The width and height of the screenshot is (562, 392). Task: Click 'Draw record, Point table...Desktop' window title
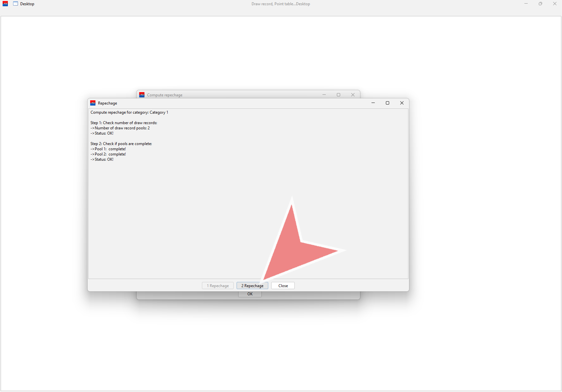(x=281, y=4)
